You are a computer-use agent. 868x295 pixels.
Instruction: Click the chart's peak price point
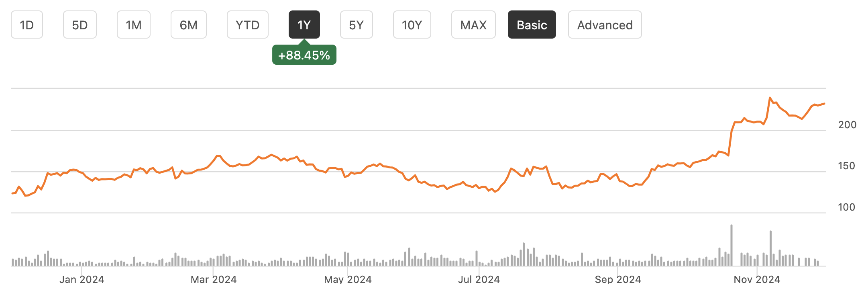(770, 98)
